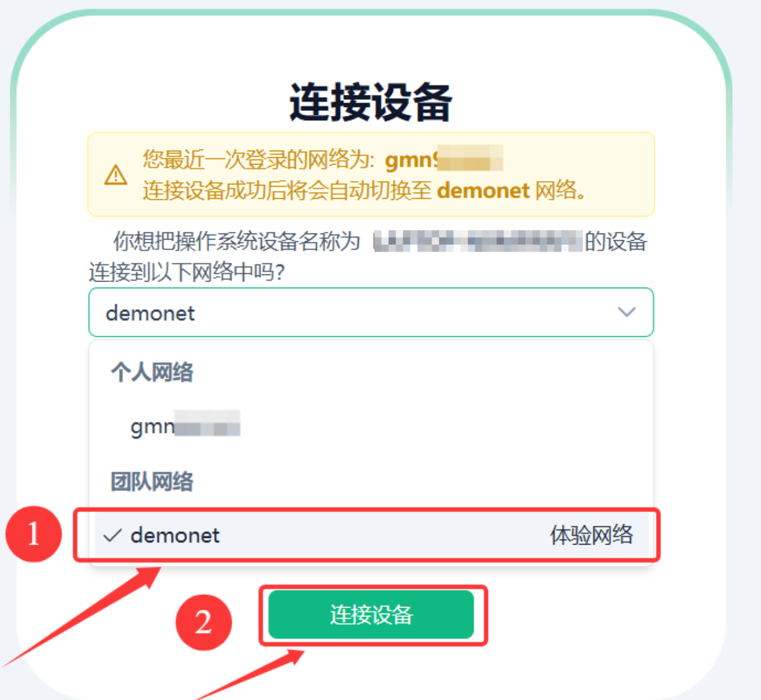This screenshot has height=700, width=761.
Task: Click red arrow pointing at demonet option
Action: (81, 617)
